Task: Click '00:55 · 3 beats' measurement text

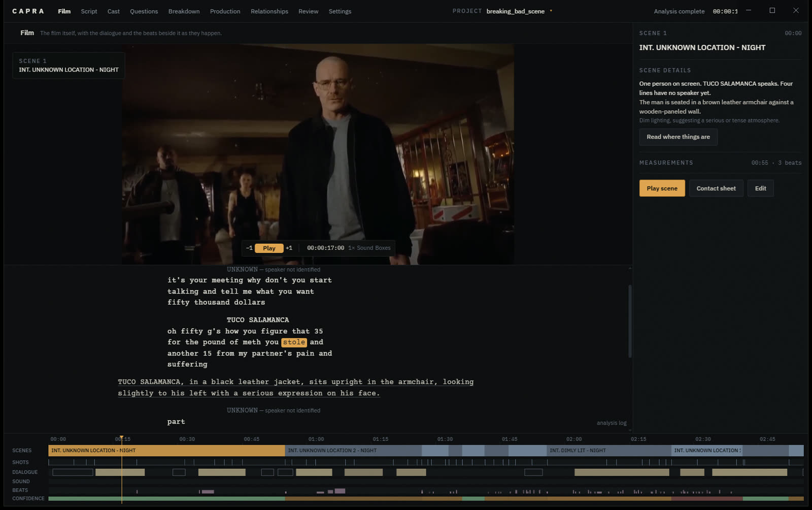Action: 776,163
